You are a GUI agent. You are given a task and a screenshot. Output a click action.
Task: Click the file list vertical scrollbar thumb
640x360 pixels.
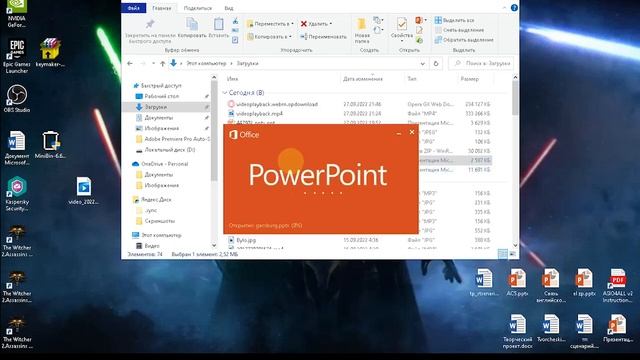click(515, 98)
